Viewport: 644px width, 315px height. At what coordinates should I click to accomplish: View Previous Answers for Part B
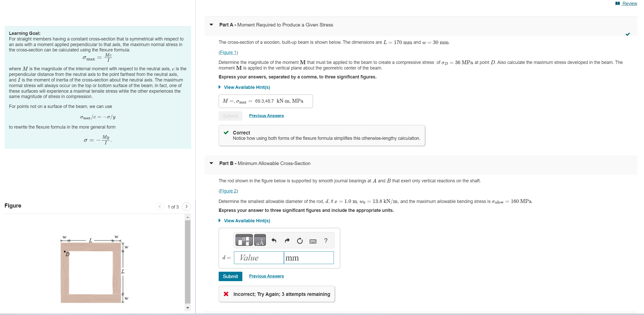(x=266, y=276)
